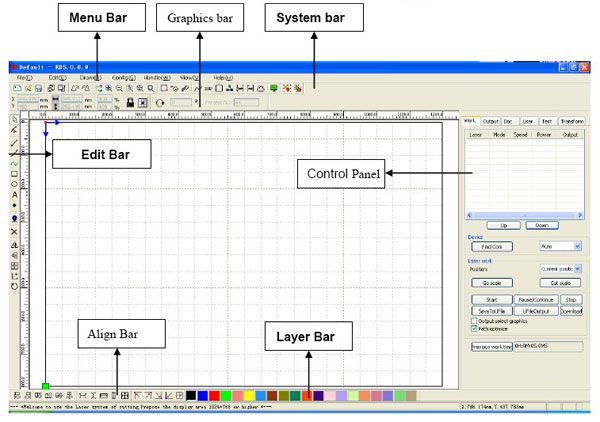Image resolution: width=600 pixels, height=422 pixels.
Task: Select the Ellipse tool in left toolbar
Action: pyautogui.click(x=14, y=184)
